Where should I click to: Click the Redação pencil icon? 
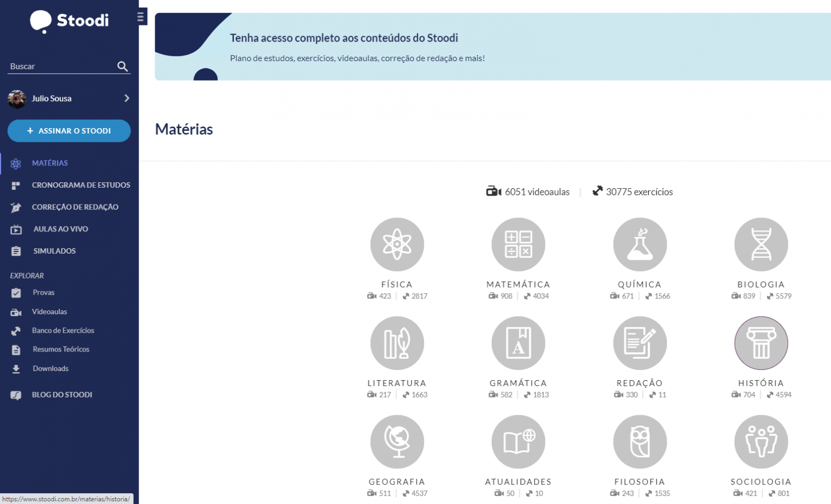point(640,343)
